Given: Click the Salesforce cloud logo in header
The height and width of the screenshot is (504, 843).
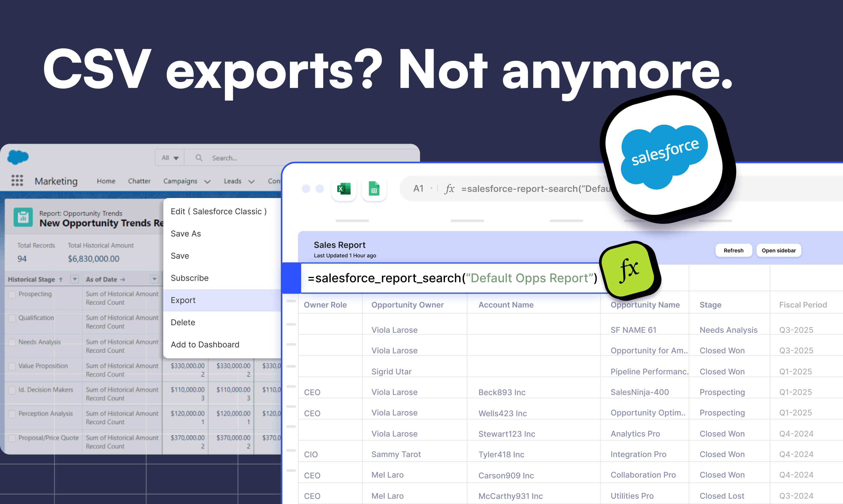Looking at the screenshot, I should [x=18, y=157].
